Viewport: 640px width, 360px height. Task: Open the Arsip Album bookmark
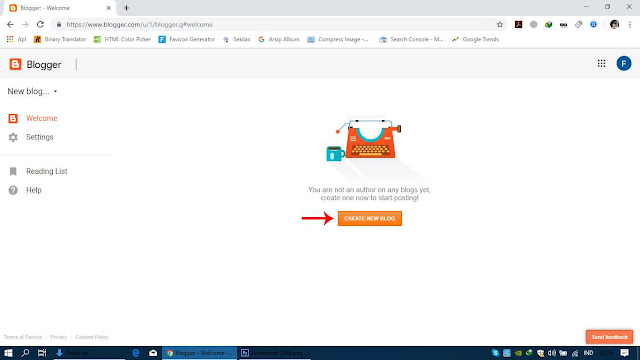tap(279, 39)
